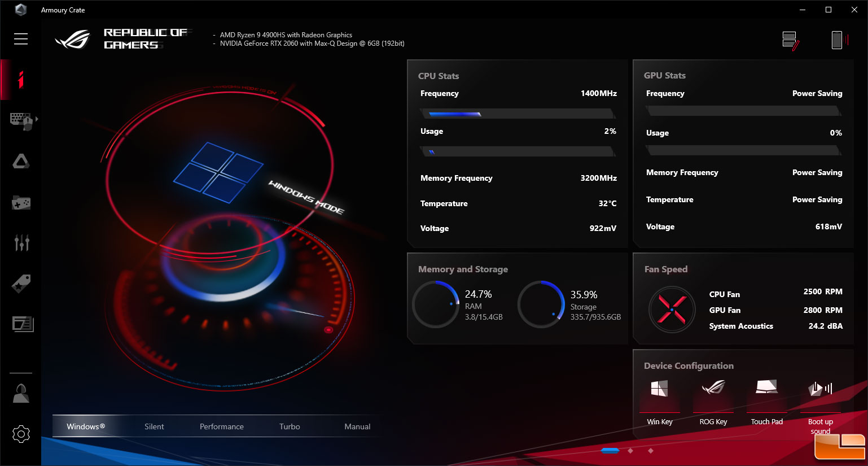This screenshot has width=868, height=466.
Task: Select the Windows operating mode
Action: (x=86, y=426)
